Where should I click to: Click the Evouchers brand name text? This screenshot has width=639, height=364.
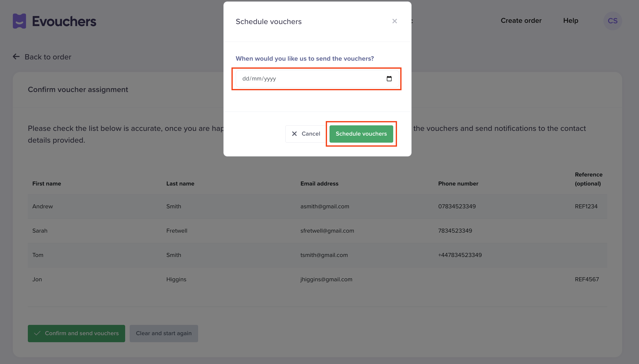pos(64,22)
